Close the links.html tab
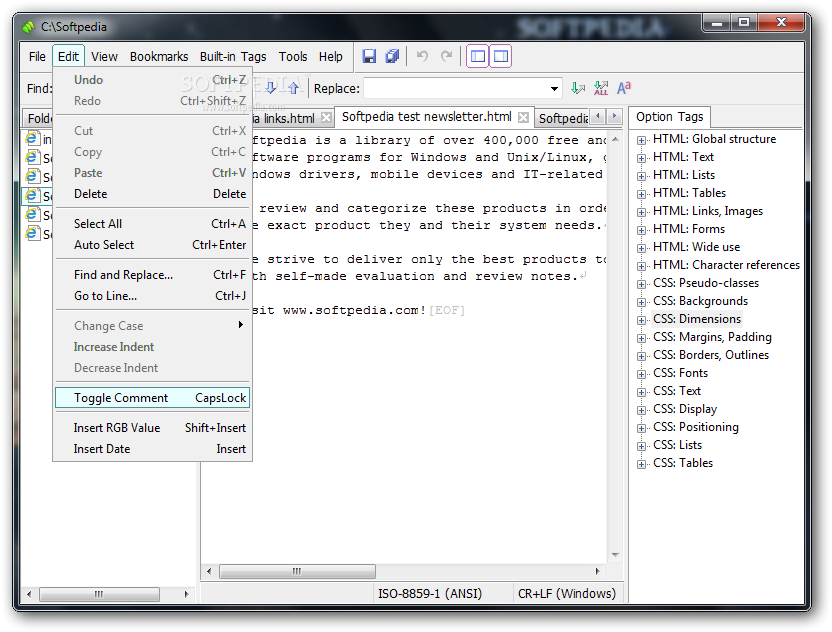 pyautogui.click(x=326, y=118)
